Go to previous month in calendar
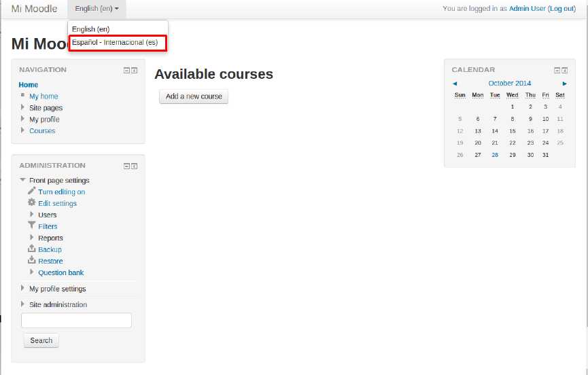This screenshot has width=588, height=375. [x=455, y=84]
